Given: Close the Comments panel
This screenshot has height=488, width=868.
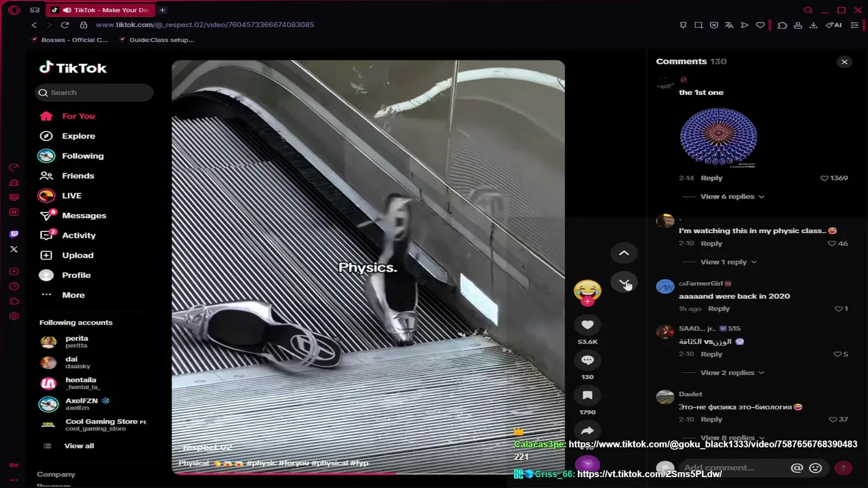Looking at the screenshot, I should [844, 62].
